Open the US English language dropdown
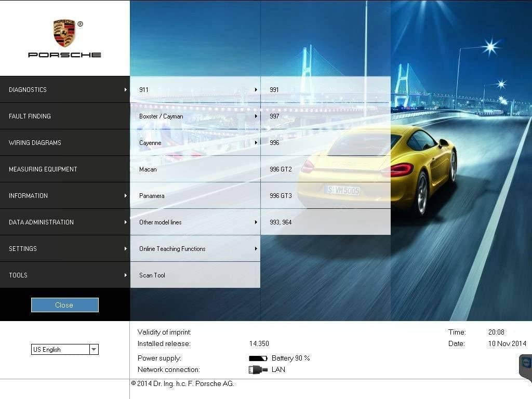Image resolution: width=532 pixels, height=399 pixels. click(94, 349)
